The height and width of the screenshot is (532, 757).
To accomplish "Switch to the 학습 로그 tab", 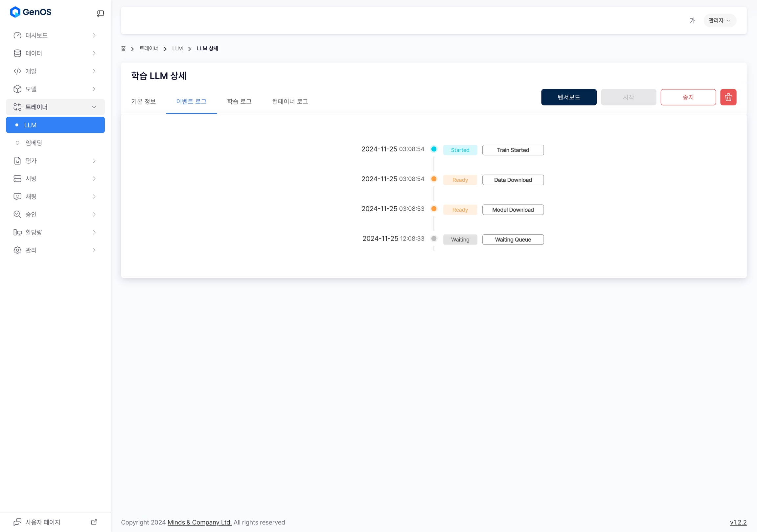I will point(239,102).
